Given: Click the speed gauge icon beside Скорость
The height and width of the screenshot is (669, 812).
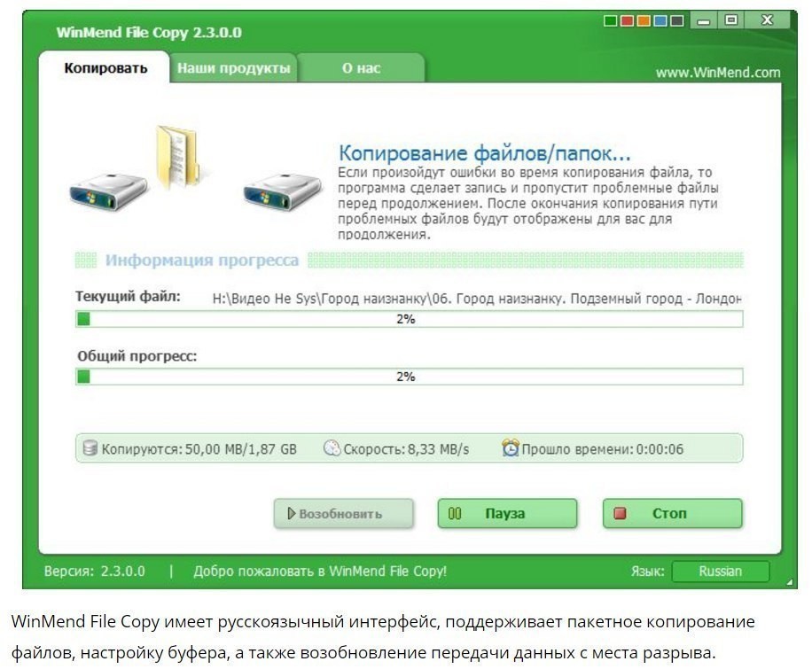Looking at the screenshot, I should 332,449.
